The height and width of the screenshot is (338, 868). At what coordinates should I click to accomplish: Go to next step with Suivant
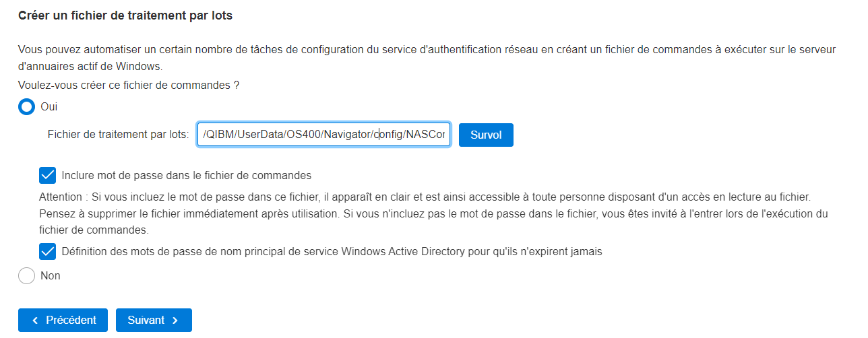pos(154,320)
